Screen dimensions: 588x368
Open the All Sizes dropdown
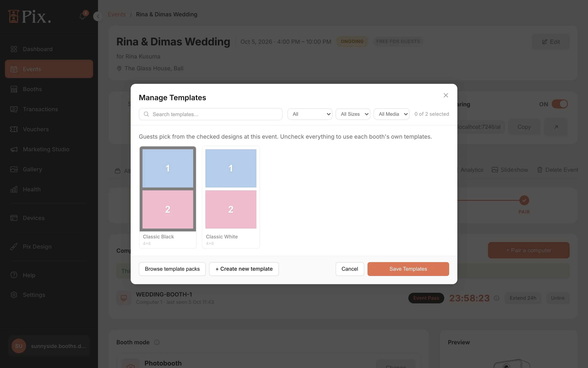(353, 114)
